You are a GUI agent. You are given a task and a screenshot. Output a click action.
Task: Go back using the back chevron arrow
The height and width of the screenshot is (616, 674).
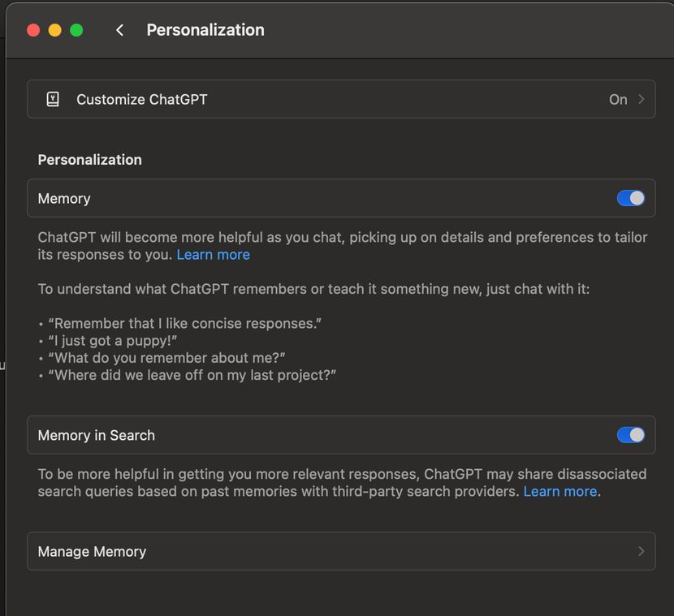(119, 30)
